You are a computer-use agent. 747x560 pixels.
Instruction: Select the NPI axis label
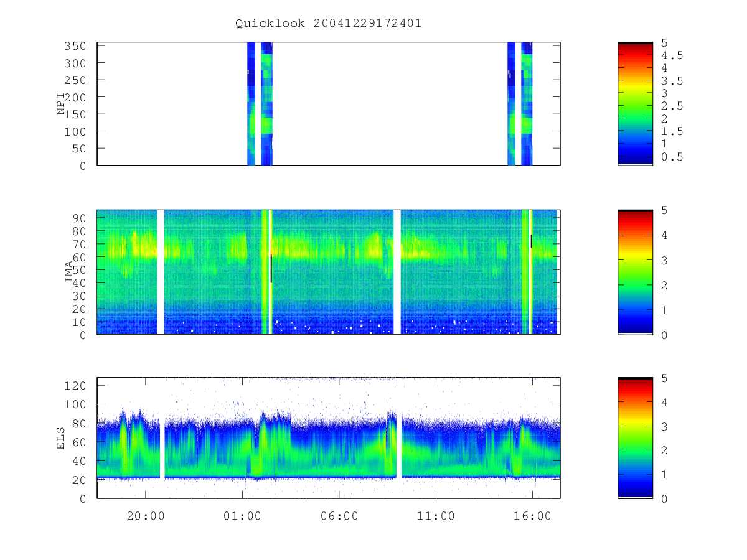point(61,104)
